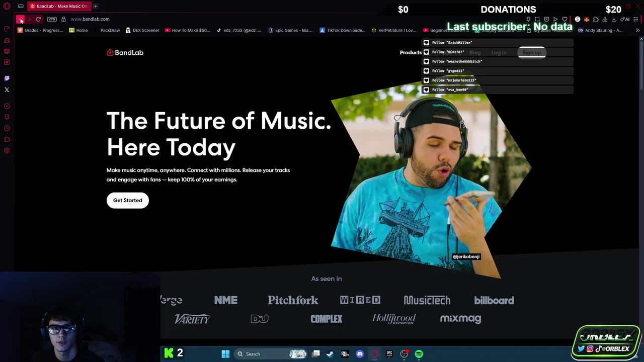Click the Hollywood Reporter logo
644x362 pixels.
click(394, 319)
